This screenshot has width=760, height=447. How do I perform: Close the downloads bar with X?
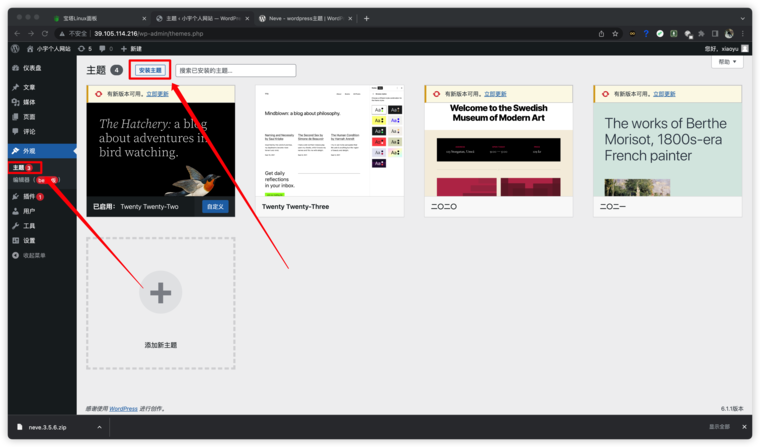744,427
